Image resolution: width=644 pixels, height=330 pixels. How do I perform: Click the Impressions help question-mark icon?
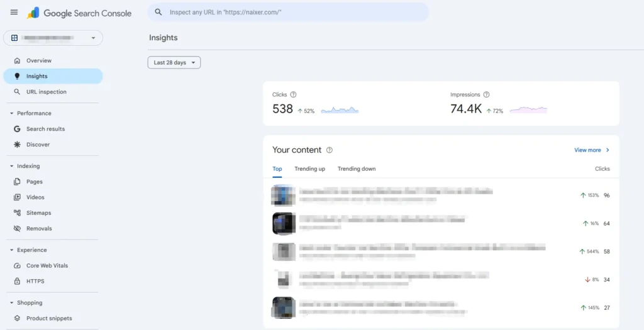[486, 94]
